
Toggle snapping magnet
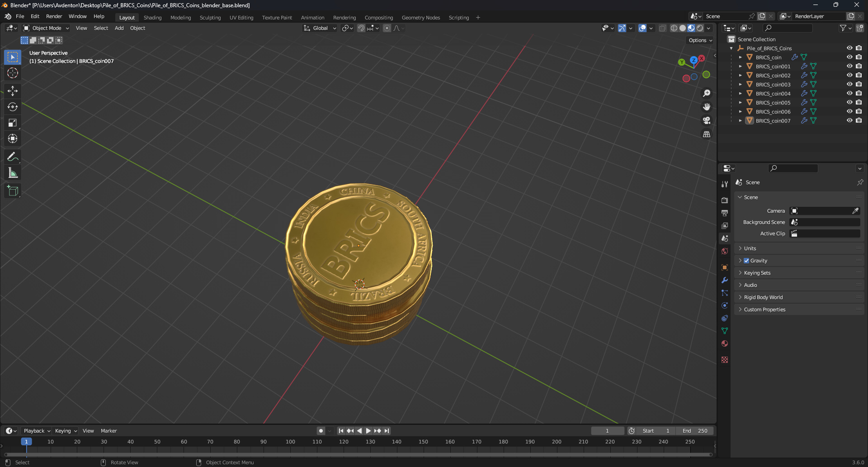361,28
